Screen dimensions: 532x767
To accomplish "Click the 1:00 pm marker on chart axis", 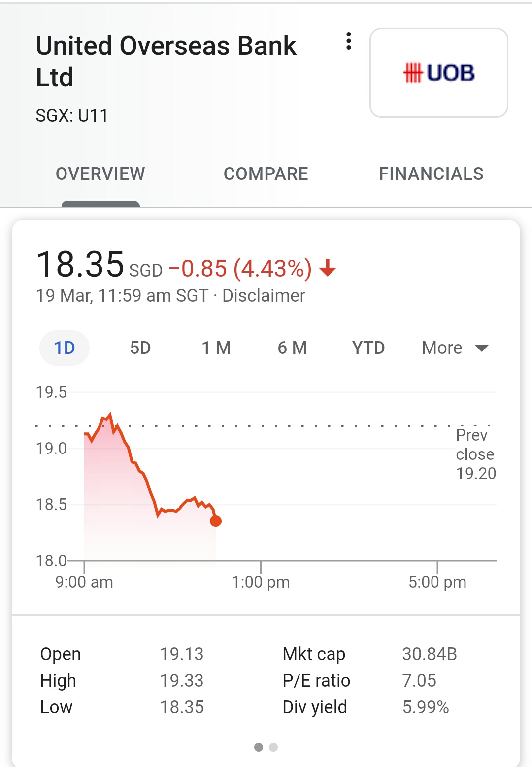I will click(x=261, y=582).
